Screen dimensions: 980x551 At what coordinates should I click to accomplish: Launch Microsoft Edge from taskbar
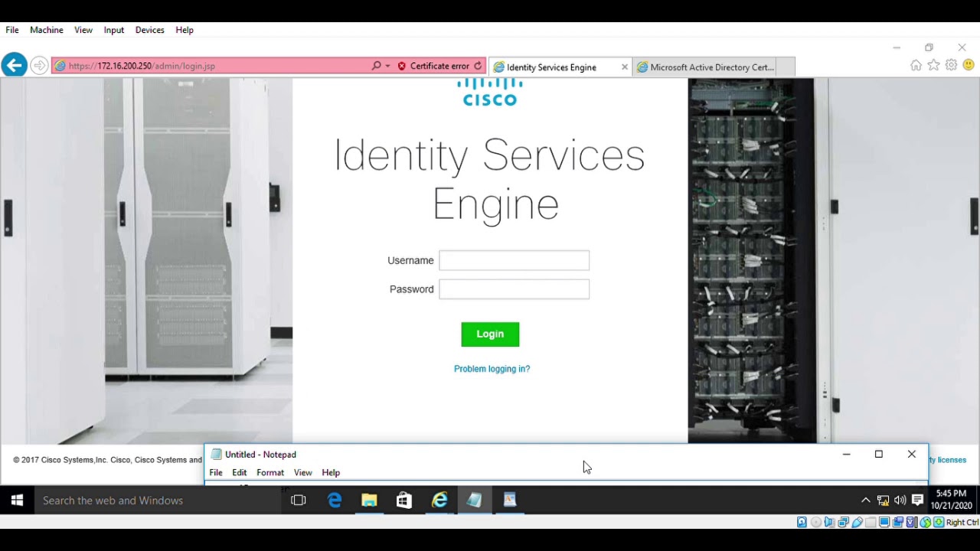pyautogui.click(x=335, y=500)
